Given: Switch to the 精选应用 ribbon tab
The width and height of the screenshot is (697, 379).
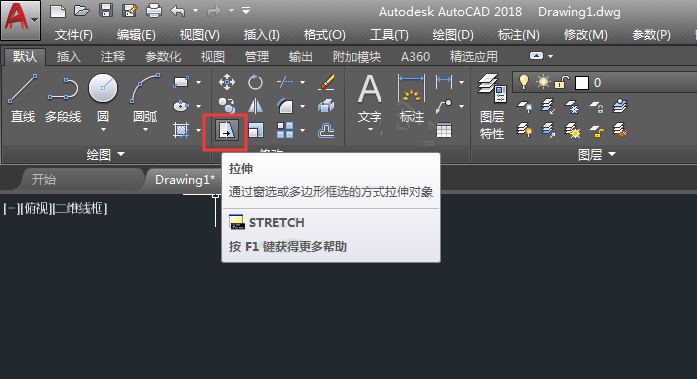Looking at the screenshot, I should (x=473, y=57).
